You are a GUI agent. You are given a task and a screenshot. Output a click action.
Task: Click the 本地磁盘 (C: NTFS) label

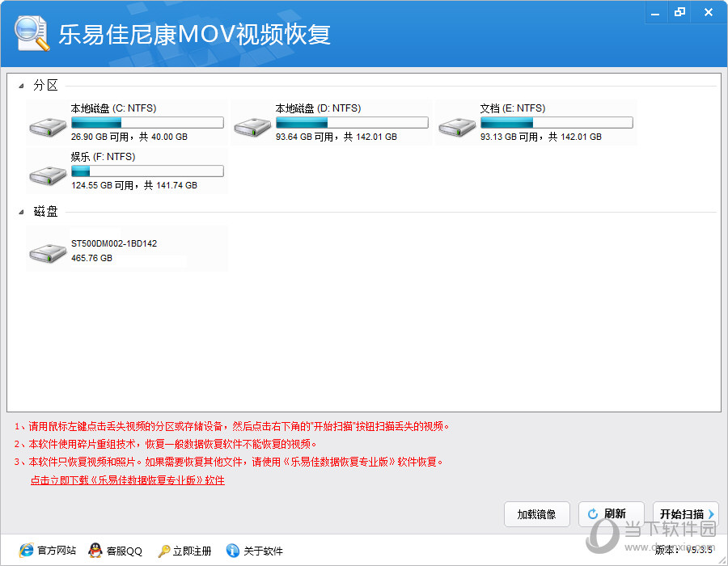(x=114, y=108)
